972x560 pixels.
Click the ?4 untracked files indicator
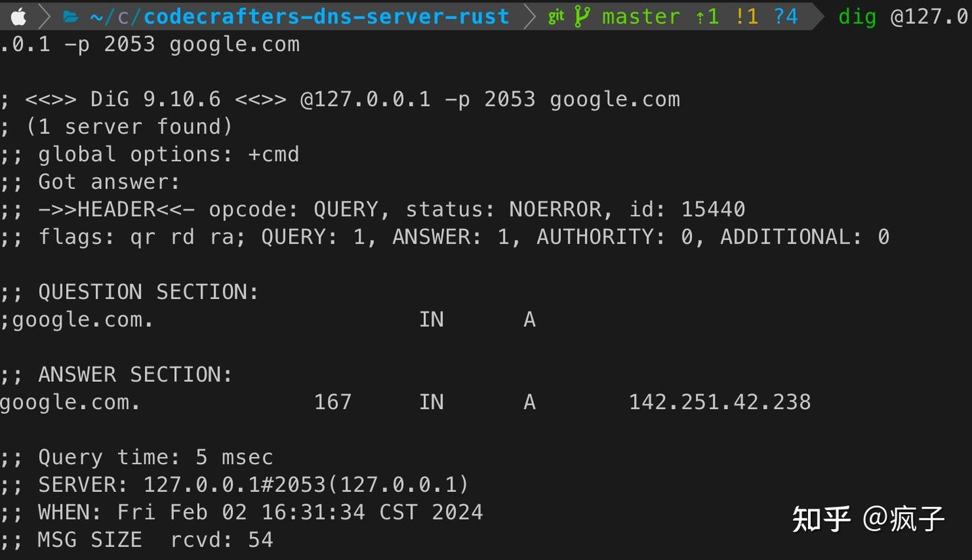click(x=786, y=16)
